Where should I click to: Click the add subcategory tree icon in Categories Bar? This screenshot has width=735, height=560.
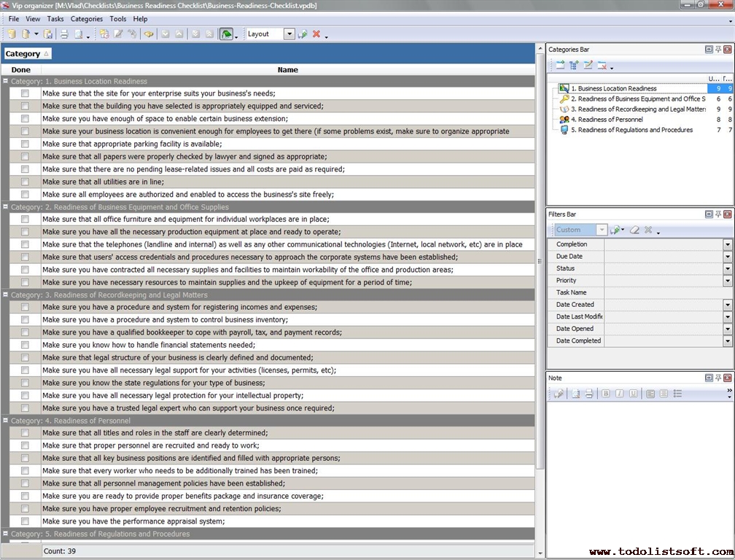(x=574, y=66)
